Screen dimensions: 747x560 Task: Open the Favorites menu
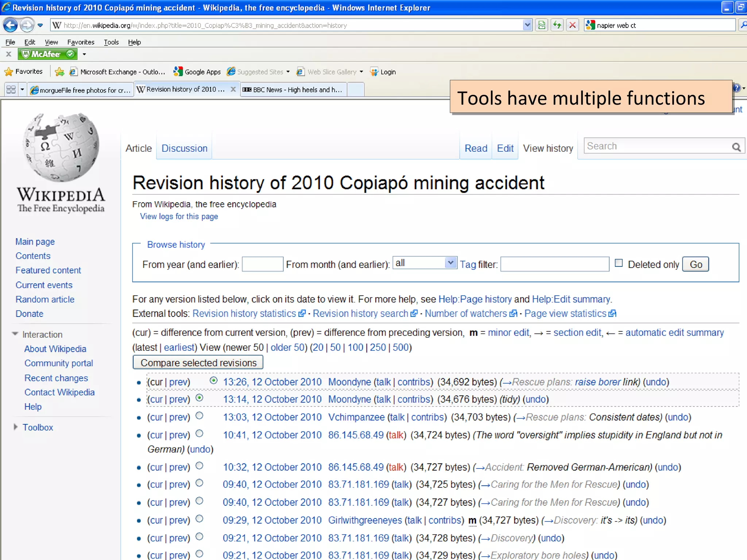coord(81,42)
